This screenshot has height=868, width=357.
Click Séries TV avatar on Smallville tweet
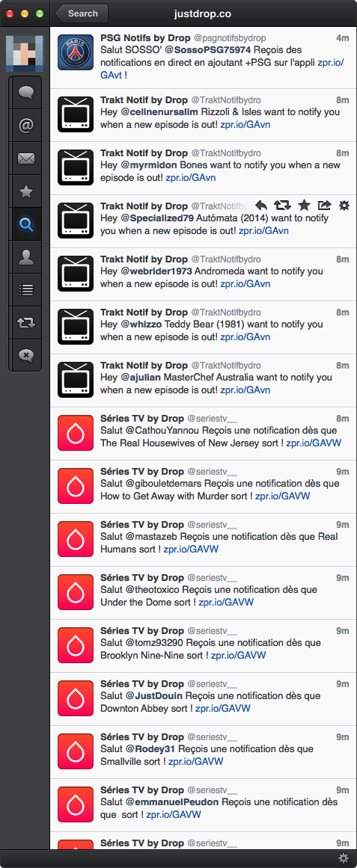pyautogui.click(x=76, y=752)
